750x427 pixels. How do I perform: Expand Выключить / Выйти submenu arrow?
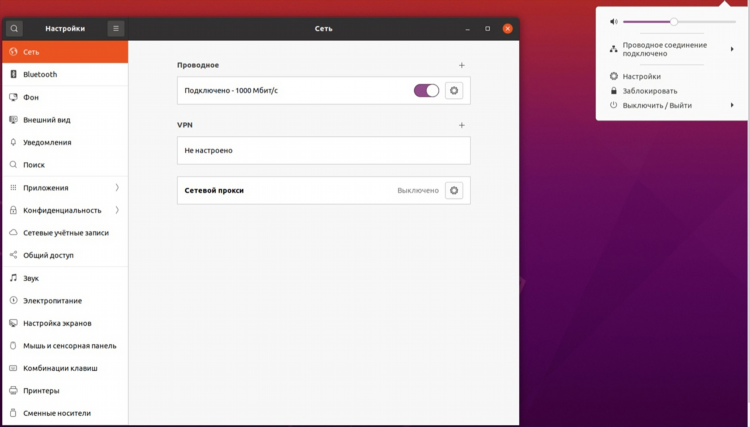[732, 105]
